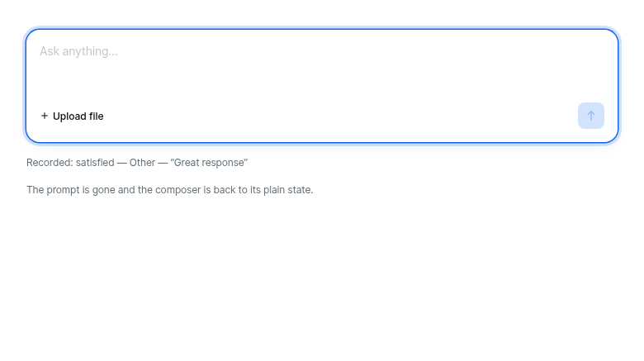Click the empty white page below the text
Viewport: 644px width, 361px height.
tap(322, 279)
